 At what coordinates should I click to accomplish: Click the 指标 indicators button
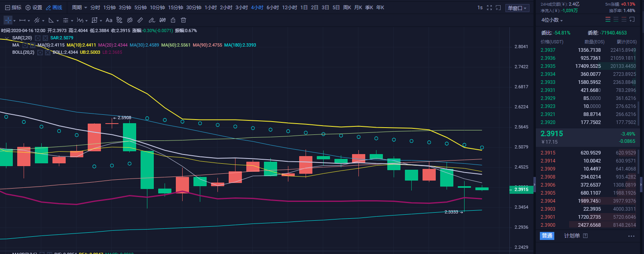(13, 8)
